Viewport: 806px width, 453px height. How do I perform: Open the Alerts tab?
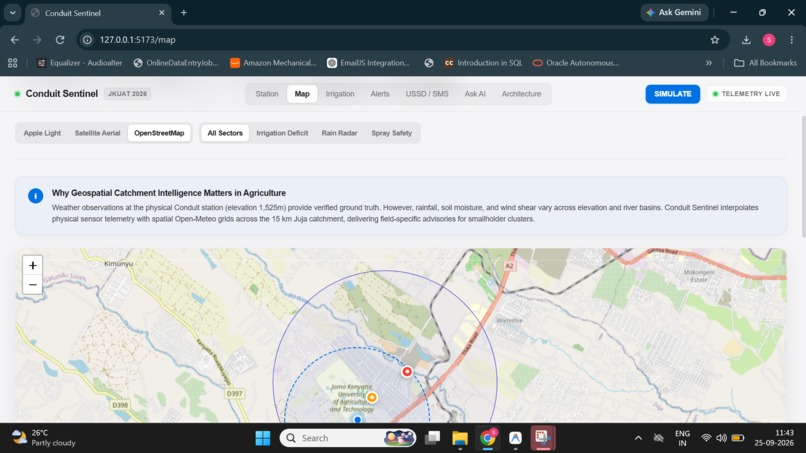pyautogui.click(x=380, y=94)
